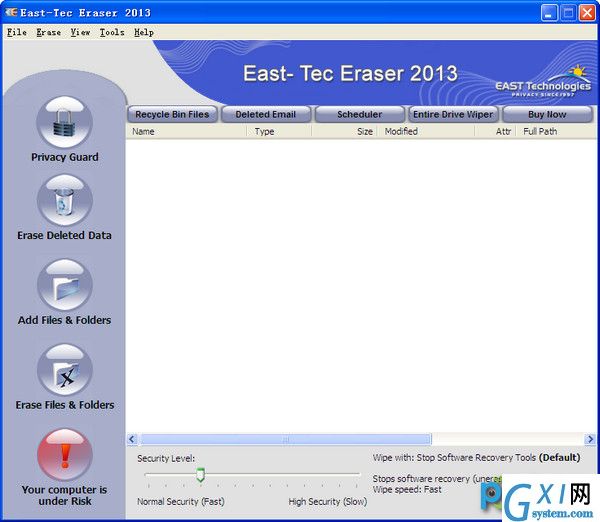This screenshot has width=600, height=522.
Task: Click the Privacy Guard label
Action: pos(65,157)
